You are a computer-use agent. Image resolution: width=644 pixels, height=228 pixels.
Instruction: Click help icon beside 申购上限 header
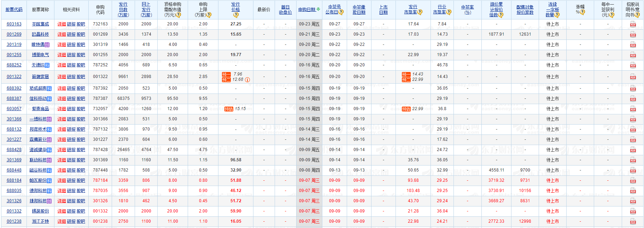click(209, 15)
